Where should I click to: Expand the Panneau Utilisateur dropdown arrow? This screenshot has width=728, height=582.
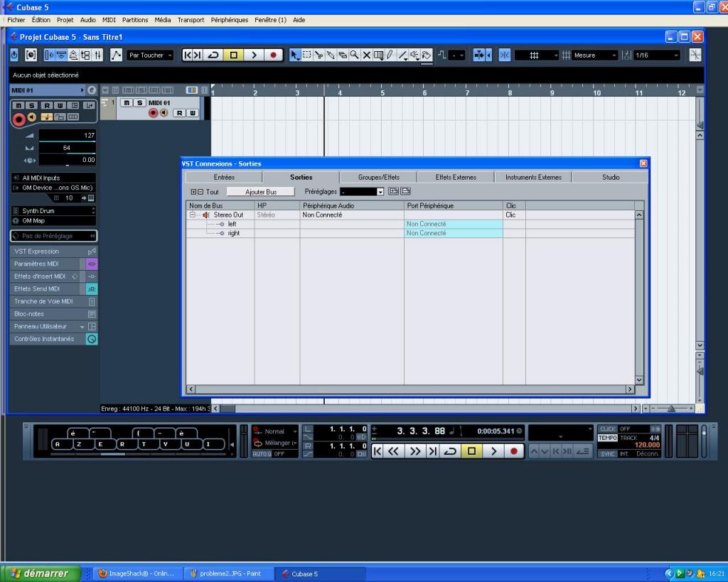pyautogui.click(x=82, y=327)
